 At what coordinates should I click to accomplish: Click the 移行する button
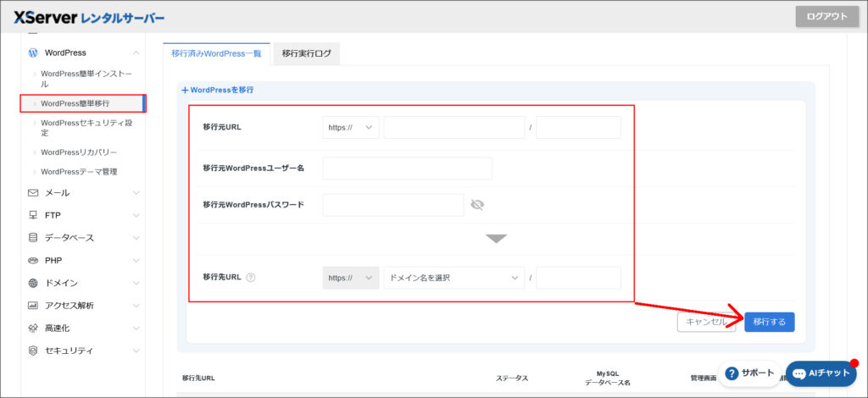pos(770,323)
